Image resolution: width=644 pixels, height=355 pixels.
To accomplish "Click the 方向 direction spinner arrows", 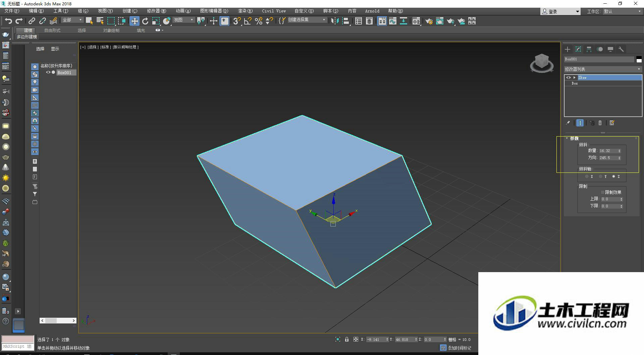I will point(619,158).
